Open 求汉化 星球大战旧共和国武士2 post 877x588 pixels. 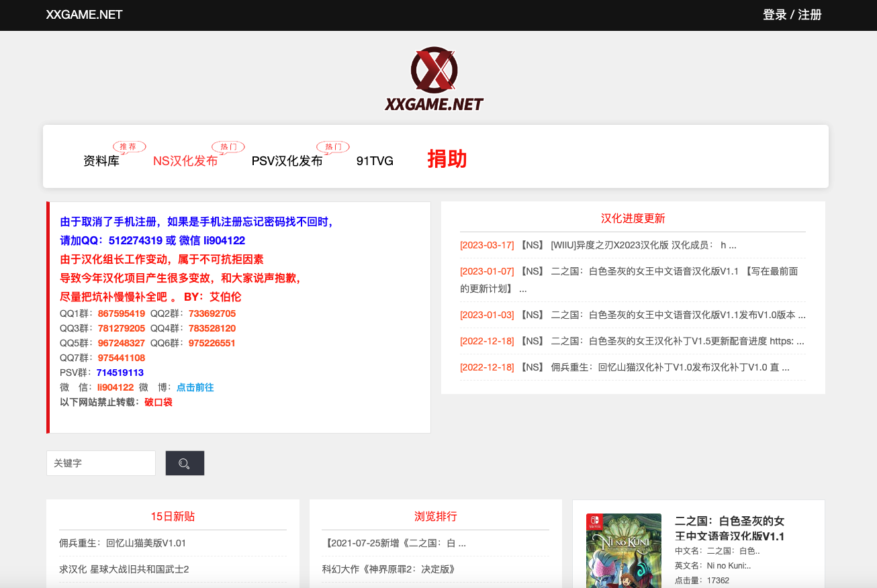(x=124, y=569)
